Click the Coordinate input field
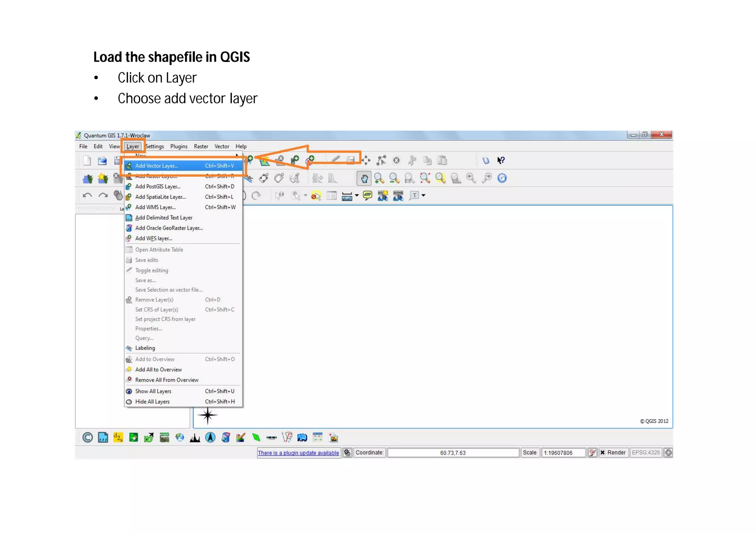The image size is (756, 534). 453,453
